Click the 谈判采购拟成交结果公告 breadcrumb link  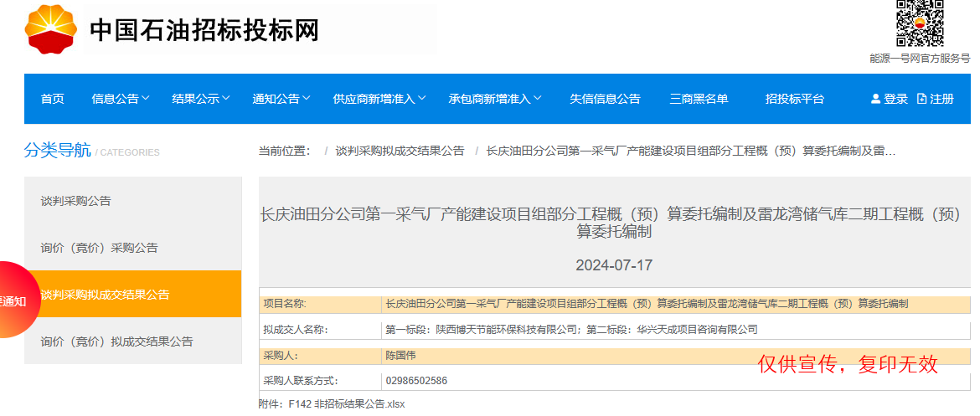tap(400, 152)
